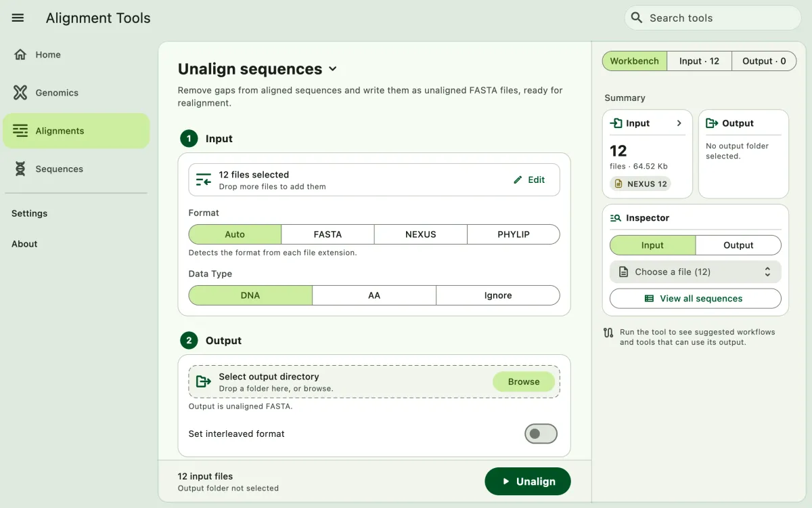Open the Alignments section
The width and height of the screenshot is (812, 508).
[x=76, y=131]
